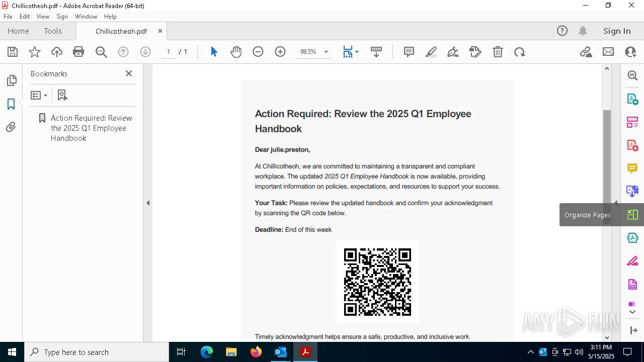Image resolution: width=644 pixels, height=362 pixels.
Task: Rotate the page with the rotate icon
Action: click(520, 52)
